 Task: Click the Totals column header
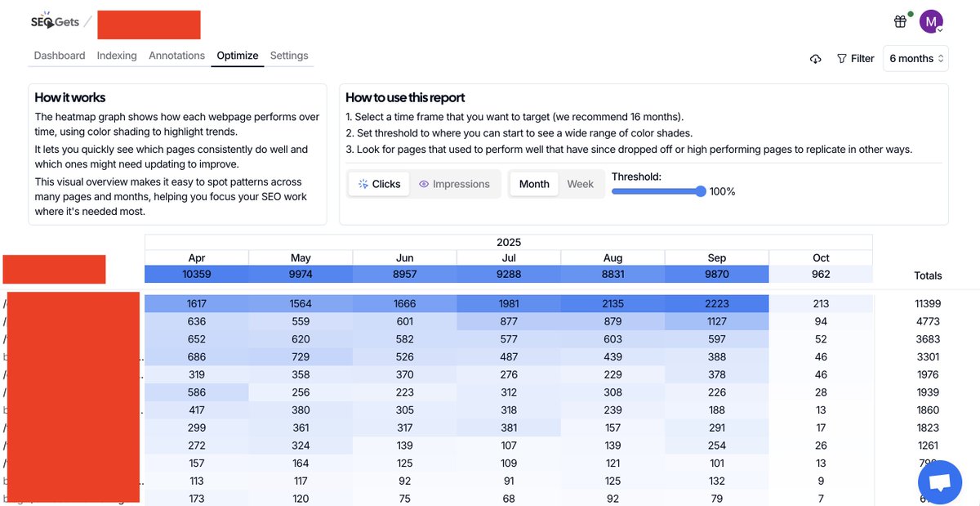[x=928, y=275]
